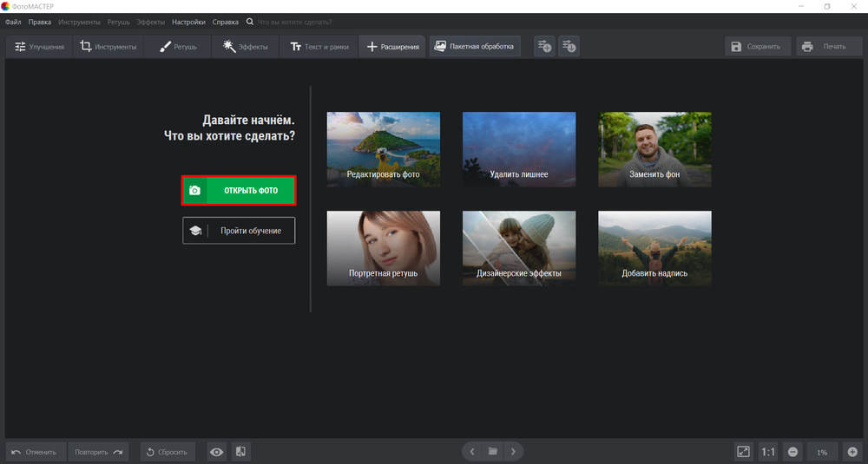
Task: Select the Заменить фон thumbnail
Action: 654,149
